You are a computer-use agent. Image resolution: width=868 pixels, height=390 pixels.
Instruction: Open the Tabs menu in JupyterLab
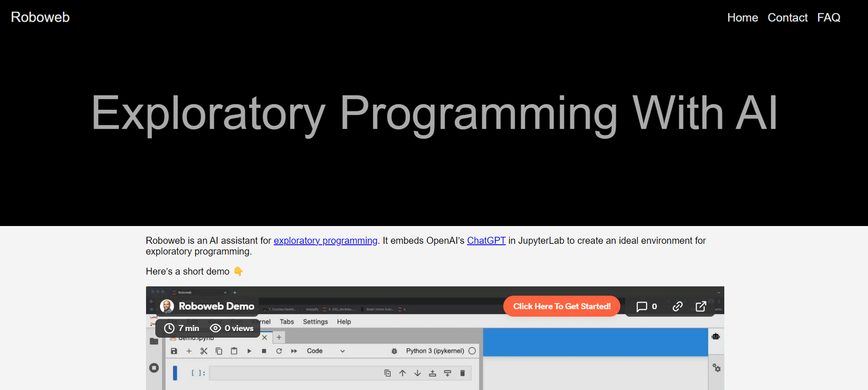click(286, 322)
